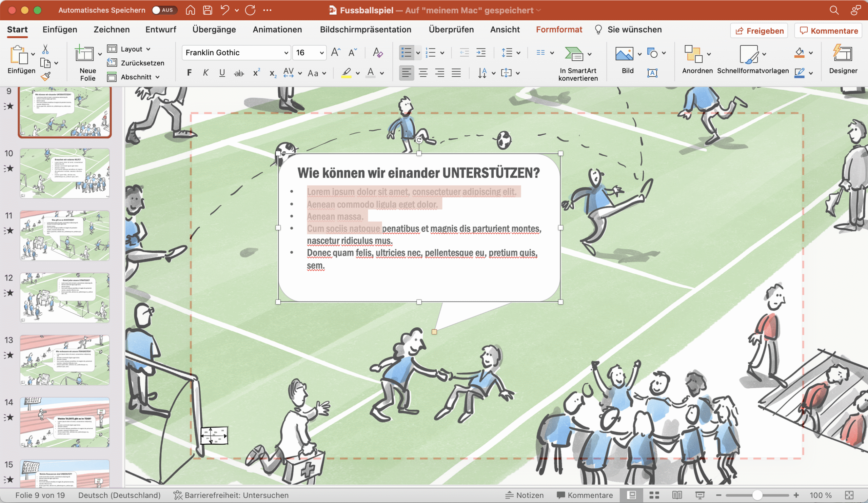Switch to the Einfügen tab
Image resolution: width=868 pixels, height=503 pixels.
[60, 30]
